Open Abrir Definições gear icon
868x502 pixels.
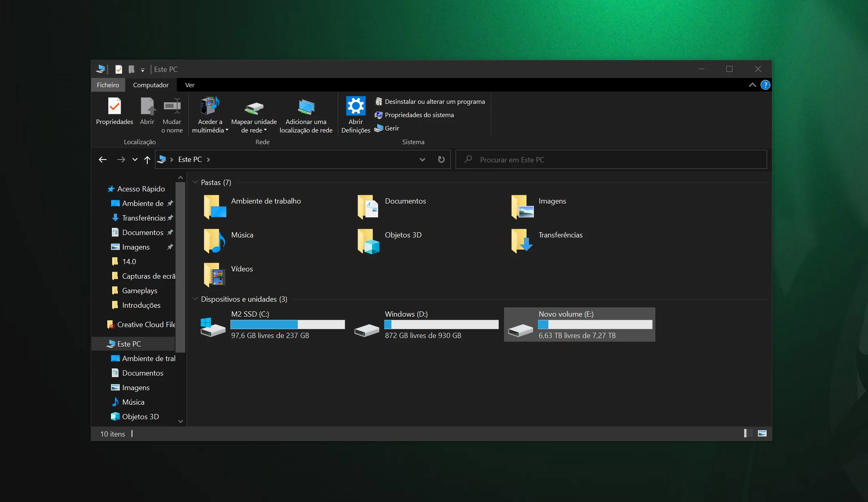coord(356,107)
